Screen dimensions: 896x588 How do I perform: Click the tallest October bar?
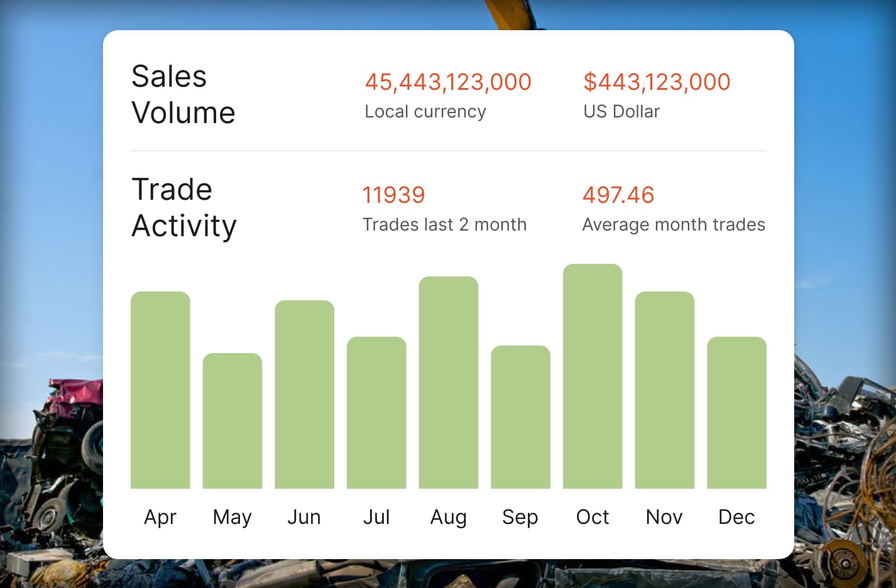[x=593, y=376]
